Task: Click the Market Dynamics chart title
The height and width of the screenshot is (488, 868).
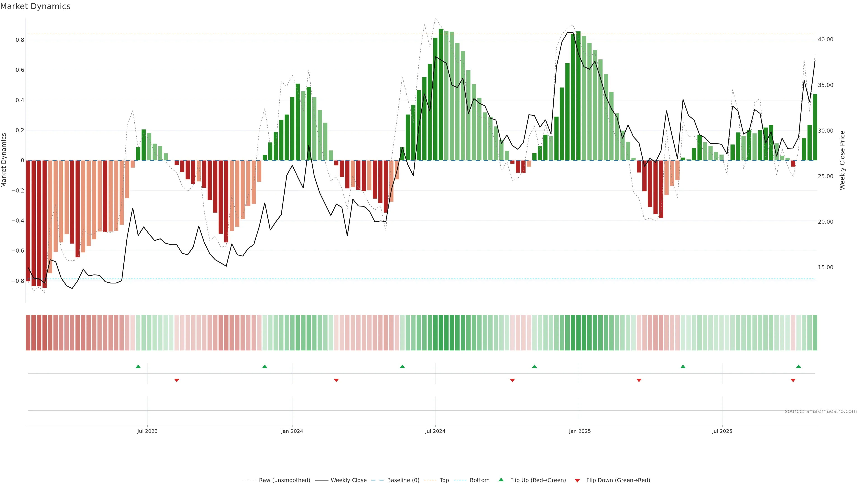Action: pyautogui.click(x=35, y=6)
